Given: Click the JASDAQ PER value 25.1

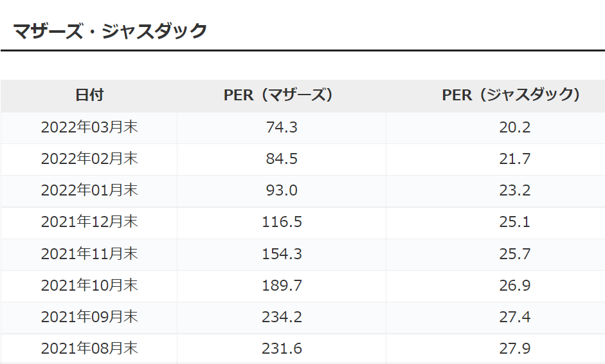Looking at the screenshot, I should coord(514,222).
